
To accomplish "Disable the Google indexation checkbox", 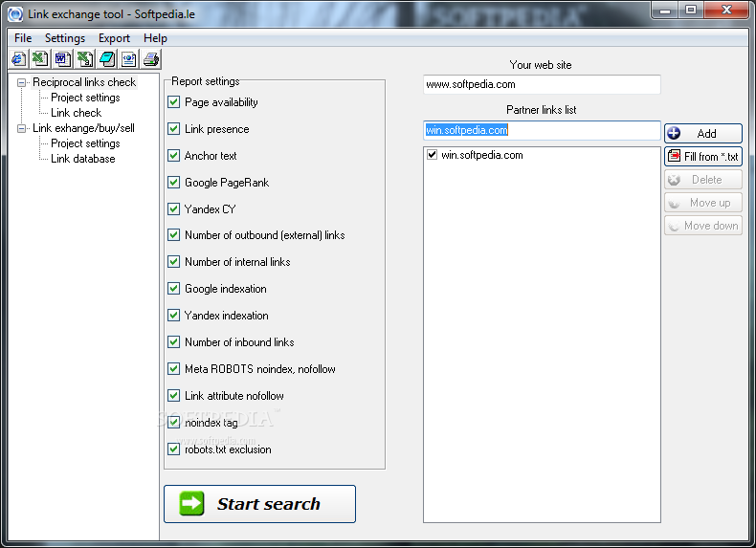I will pos(173,289).
